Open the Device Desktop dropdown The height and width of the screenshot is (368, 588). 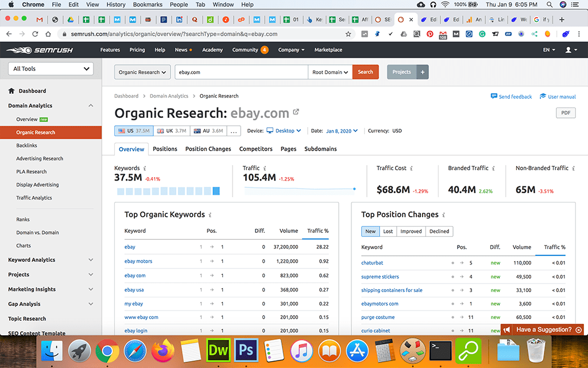pyautogui.click(x=284, y=131)
